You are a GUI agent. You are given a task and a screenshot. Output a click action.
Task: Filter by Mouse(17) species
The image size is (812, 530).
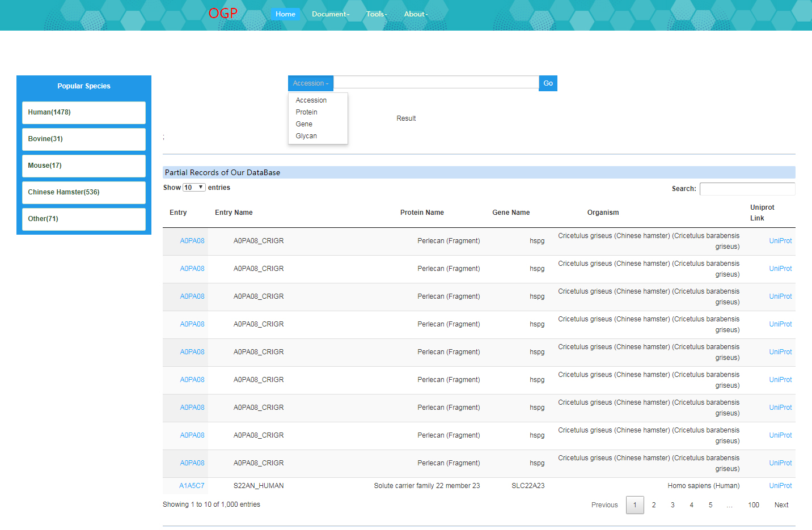[x=84, y=166]
